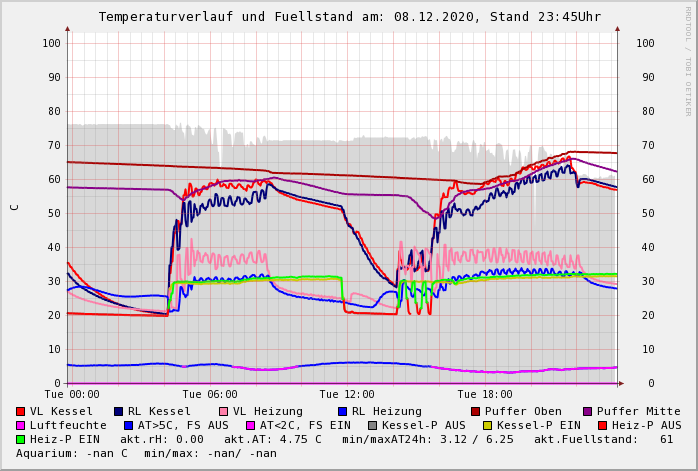Screen dimensions: 698x471
Task: Select the Puffer Oben legend swatch
Action: tap(476, 411)
